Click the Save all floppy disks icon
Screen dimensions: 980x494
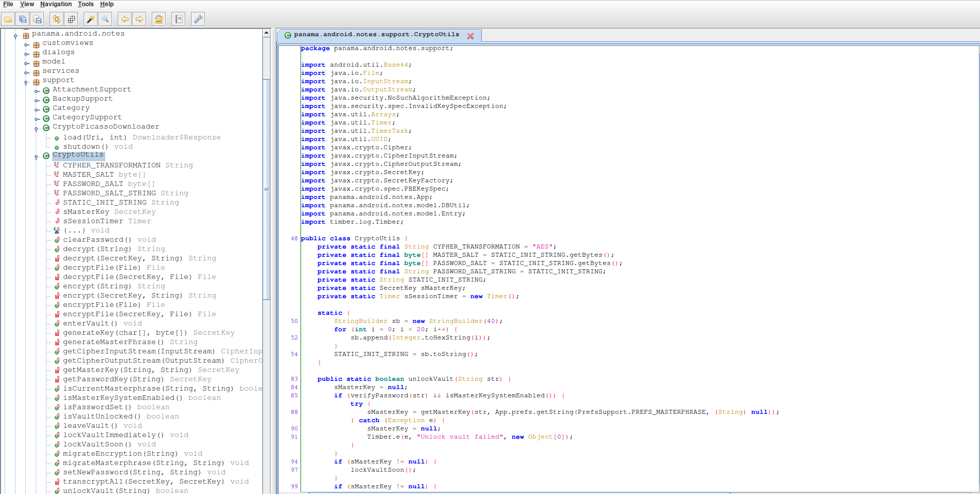click(x=23, y=20)
